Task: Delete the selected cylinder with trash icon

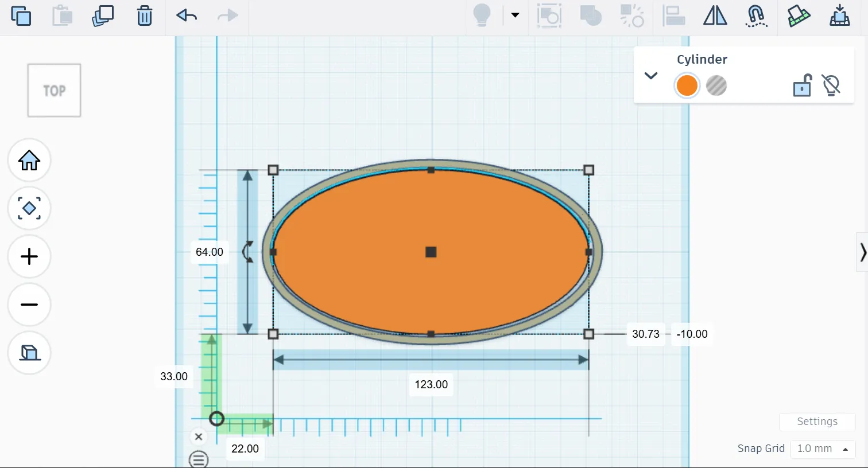Action: coord(145,15)
